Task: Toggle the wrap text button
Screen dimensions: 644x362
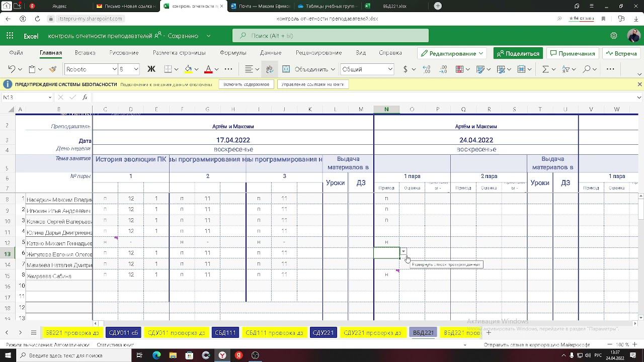Action: pyautogui.click(x=270, y=69)
